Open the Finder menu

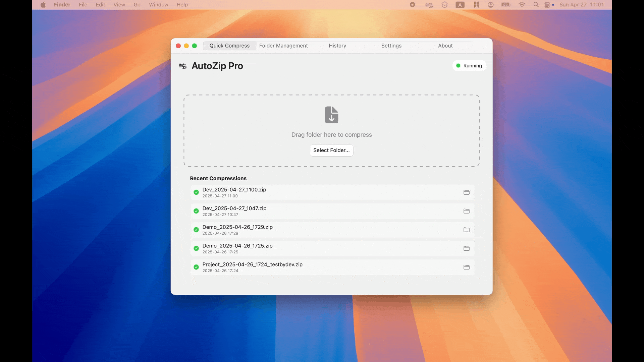(x=62, y=5)
